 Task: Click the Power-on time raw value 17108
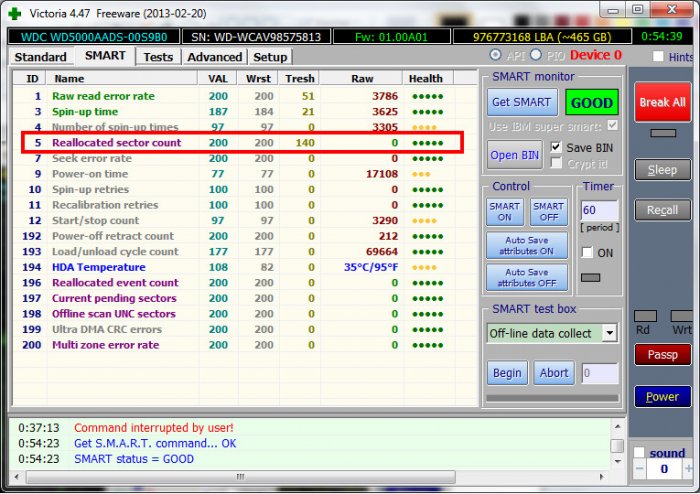(382, 174)
